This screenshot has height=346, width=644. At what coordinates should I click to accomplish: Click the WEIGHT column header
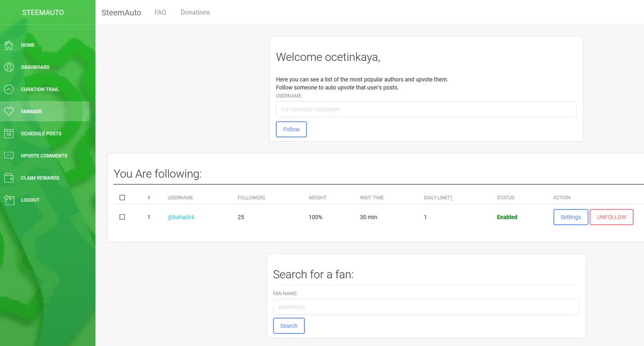pyautogui.click(x=317, y=198)
